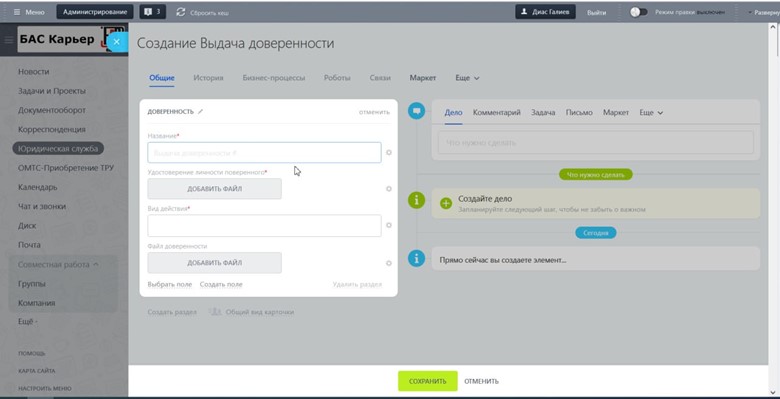Edit the ДОВЕРЕННОСТЬ section title pencil icon
Image resolution: width=780 pixels, height=399 pixels.
200,112
